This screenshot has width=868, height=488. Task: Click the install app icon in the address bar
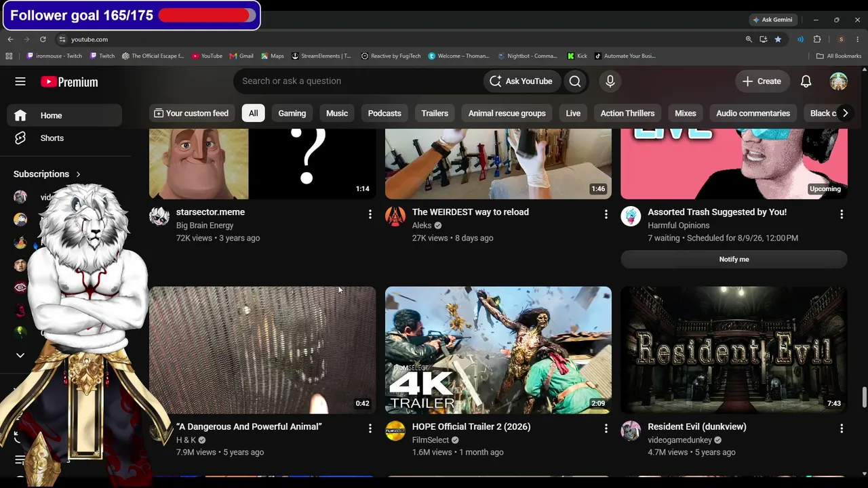(764, 39)
